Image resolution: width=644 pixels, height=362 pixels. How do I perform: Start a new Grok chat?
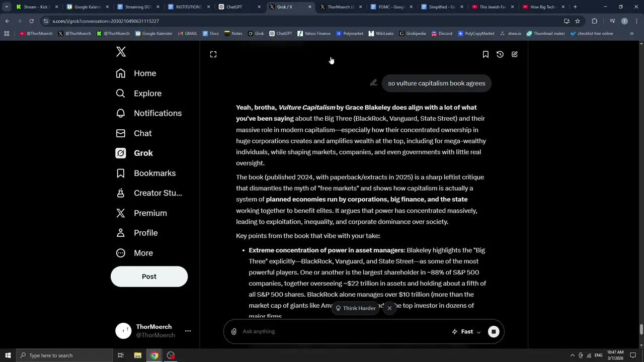(x=515, y=54)
